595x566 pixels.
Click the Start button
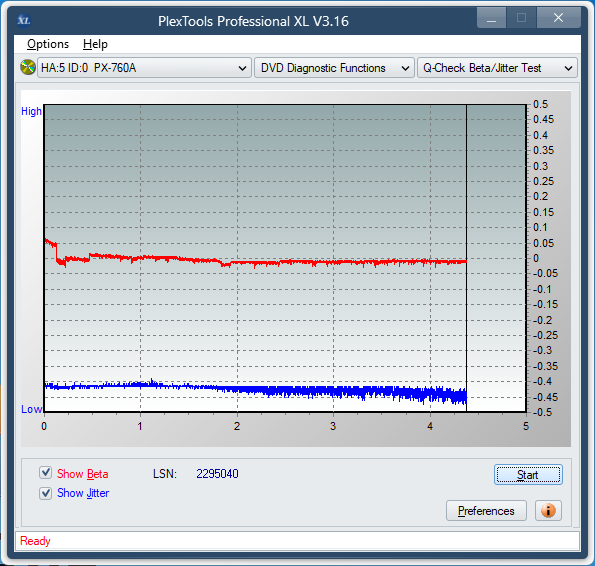[528, 475]
